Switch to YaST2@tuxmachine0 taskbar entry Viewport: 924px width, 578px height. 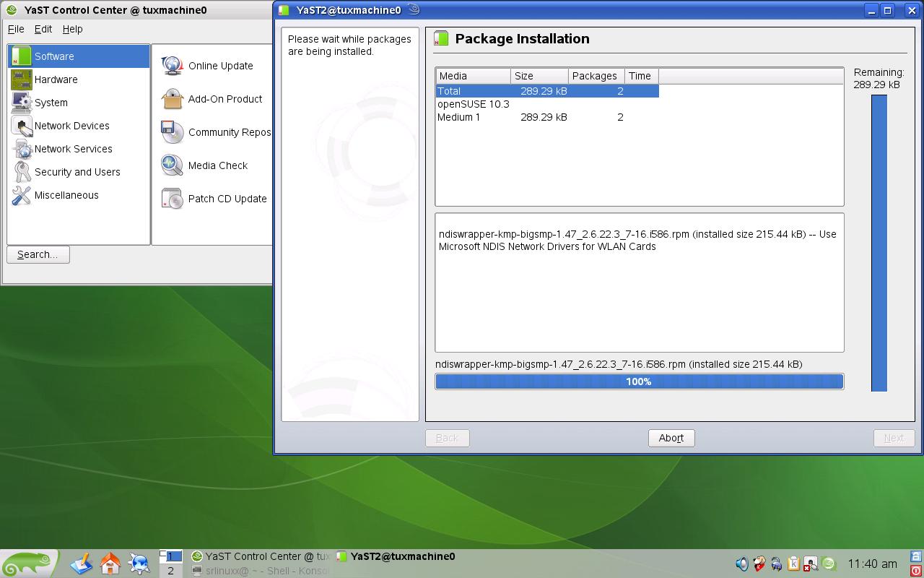pos(396,556)
